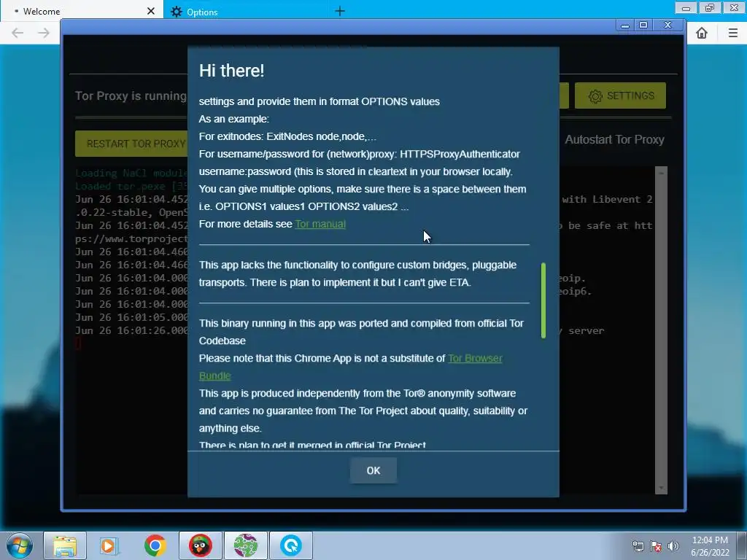
Task: Click OK to dismiss the Hi there dialog
Action: pyautogui.click(x=373, y=470)
